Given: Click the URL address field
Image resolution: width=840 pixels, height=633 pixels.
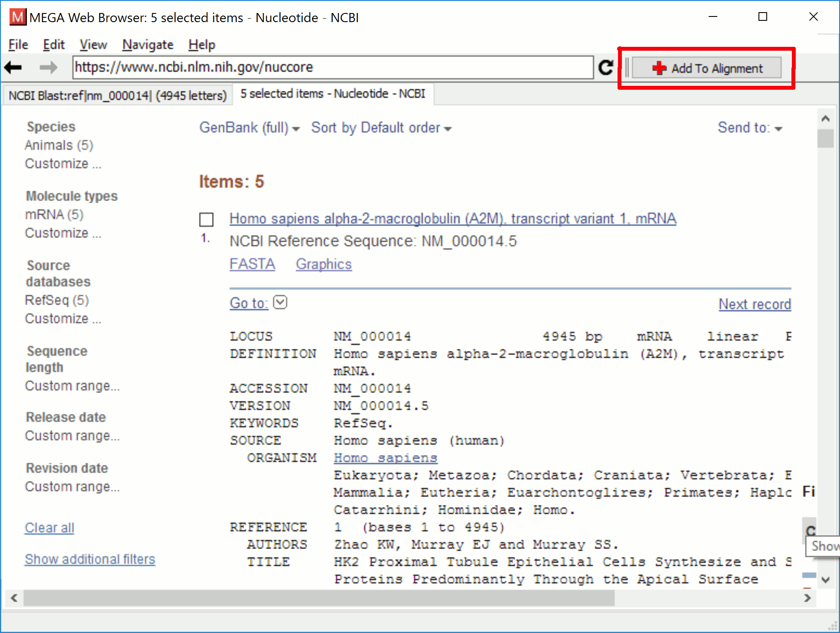Looking at the screenshot, I should (333, 67).
